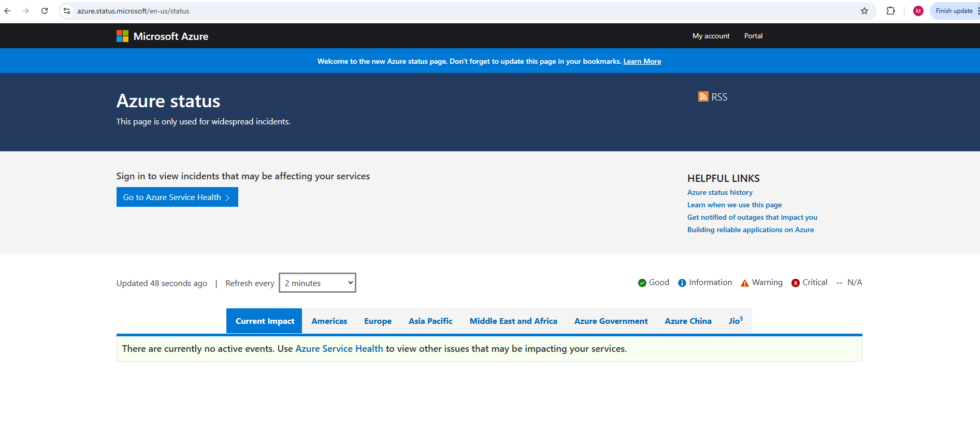Open the RSS link text
Screen dimensions: 980x441
719,97
